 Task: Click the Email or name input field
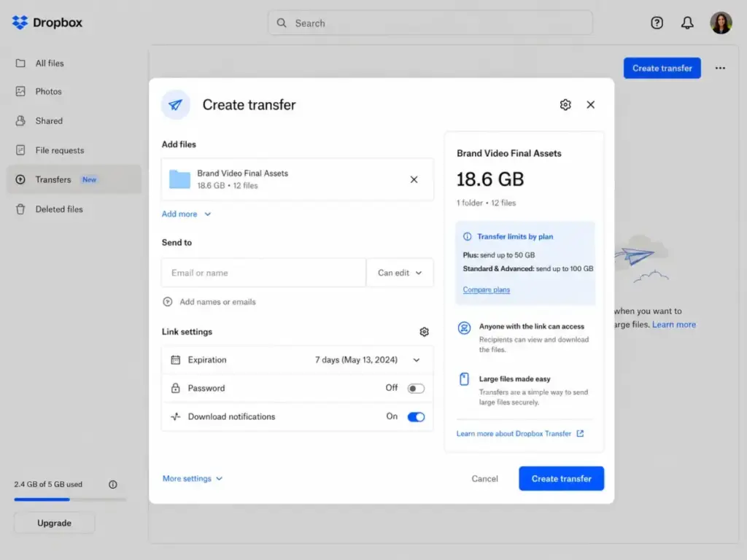[x=263, y=273]
